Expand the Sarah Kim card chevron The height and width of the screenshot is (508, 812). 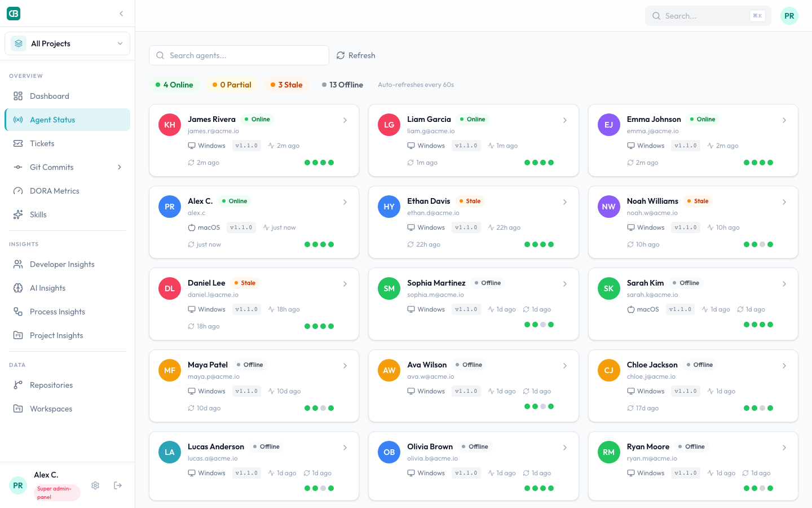(784, 284)
